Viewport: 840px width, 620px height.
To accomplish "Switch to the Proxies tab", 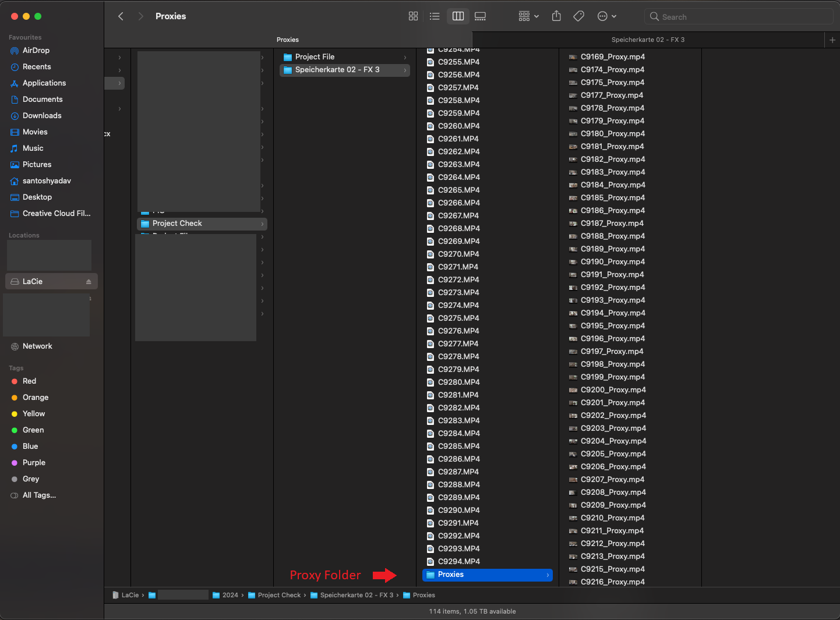I will point(288,40).
